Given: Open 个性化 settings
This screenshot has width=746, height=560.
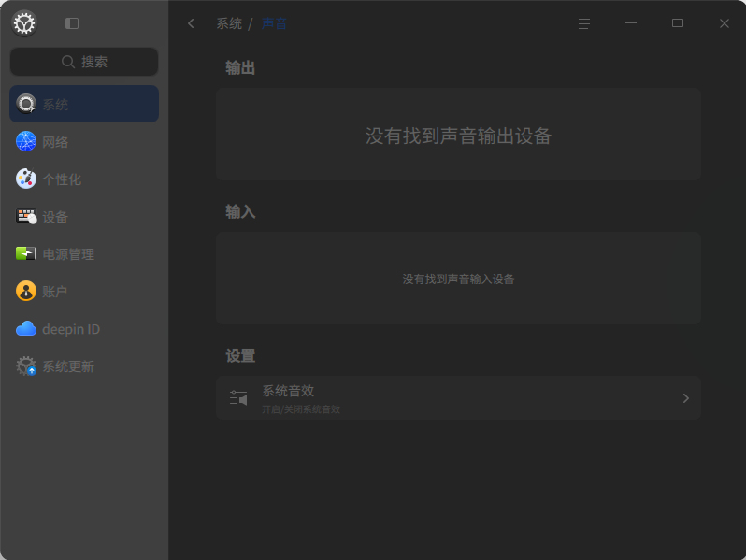Looking at the screenshot, I should 84,179.
